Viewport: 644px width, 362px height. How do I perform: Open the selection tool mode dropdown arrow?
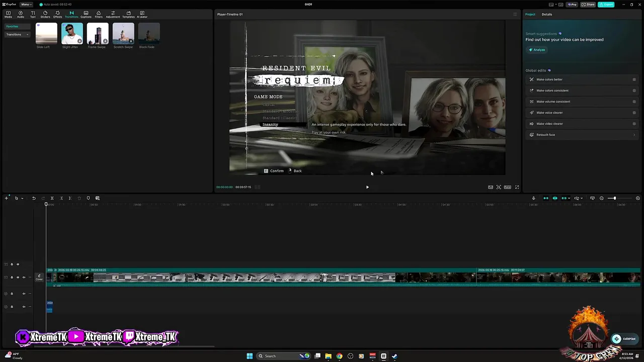click(22, 198)
